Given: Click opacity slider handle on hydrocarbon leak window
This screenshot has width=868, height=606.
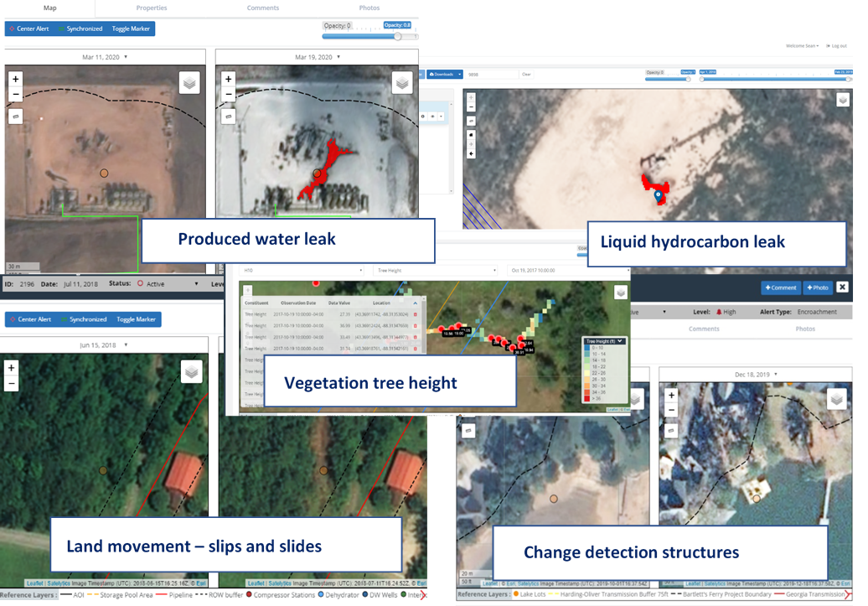Looking at the screenshot, I should (688, 80).
